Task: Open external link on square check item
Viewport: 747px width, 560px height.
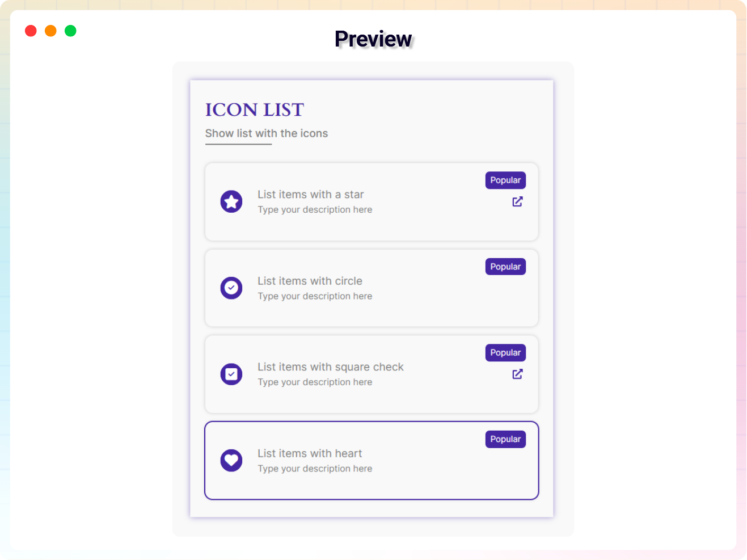Action: tap(517, 374)
